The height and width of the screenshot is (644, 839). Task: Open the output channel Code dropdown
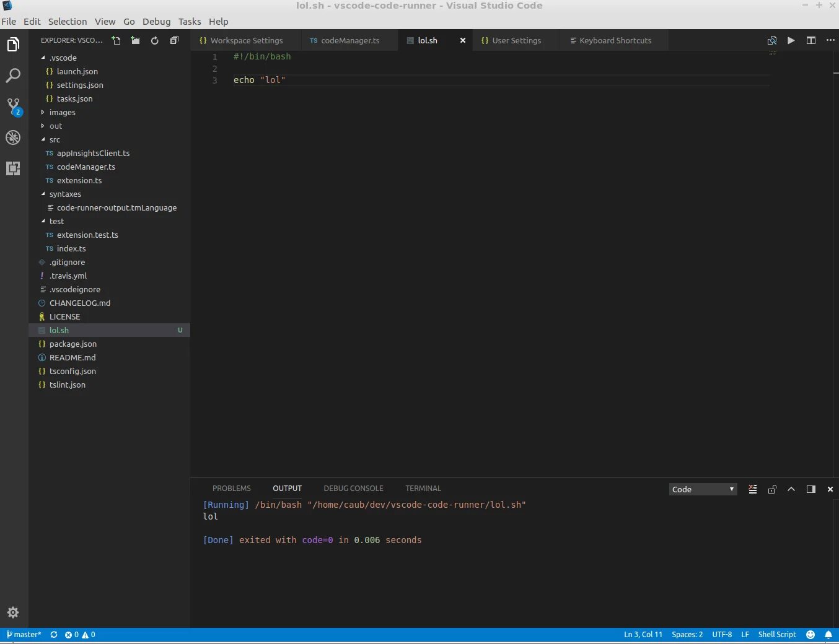[703, 489]
